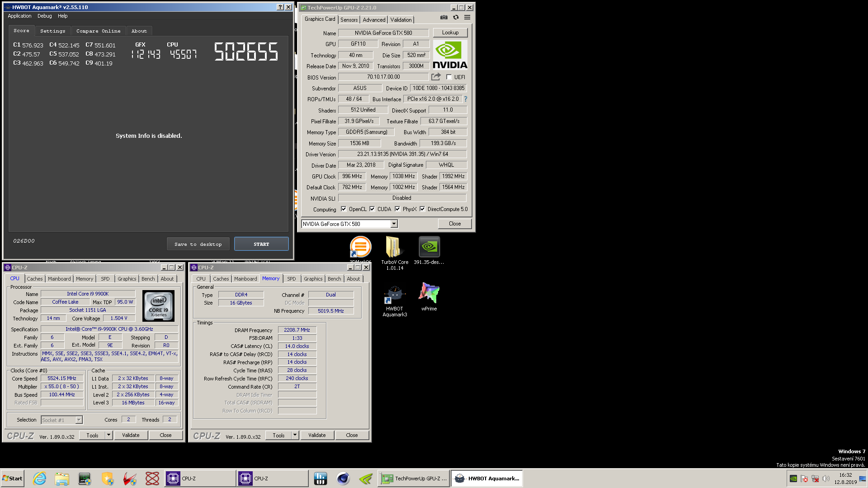The width and height of the screenshot is (868, 488).
Task: Open the Socket #1 selection dropdown
Action: click(x=79, y=420)
